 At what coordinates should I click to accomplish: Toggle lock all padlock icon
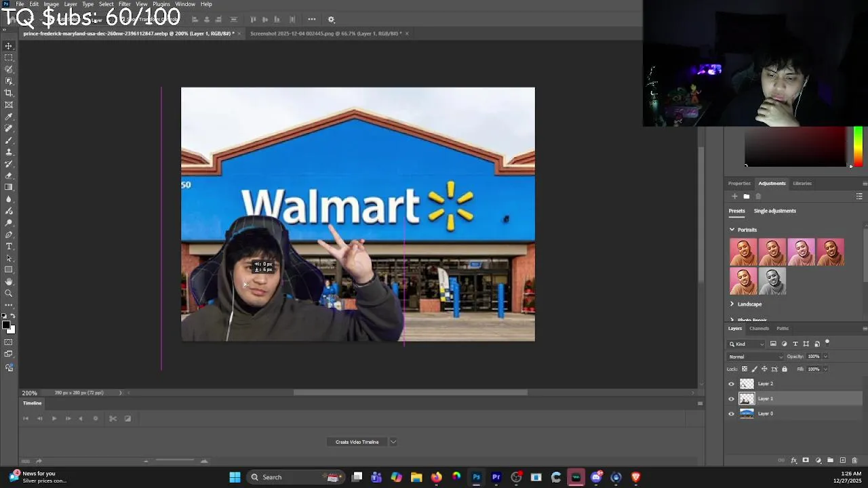(x=785, y=369)
